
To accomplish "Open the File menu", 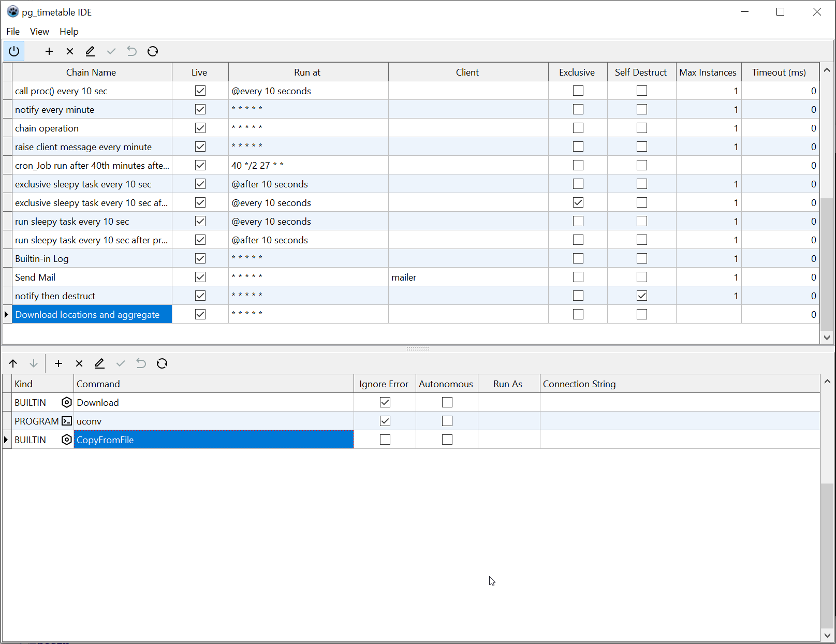I will [13, 32].
